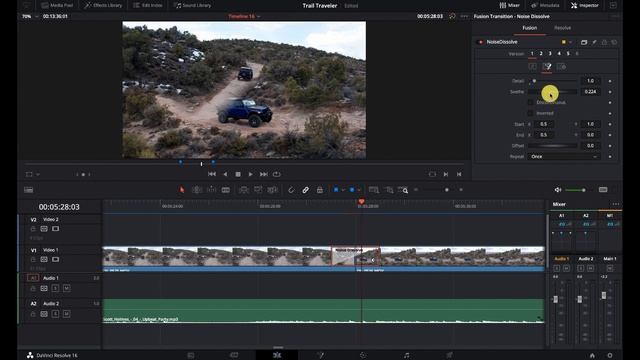Screen dimensions: 640x360
Task: Click the Offset slider bar
Action: click(x=553, y=146)
